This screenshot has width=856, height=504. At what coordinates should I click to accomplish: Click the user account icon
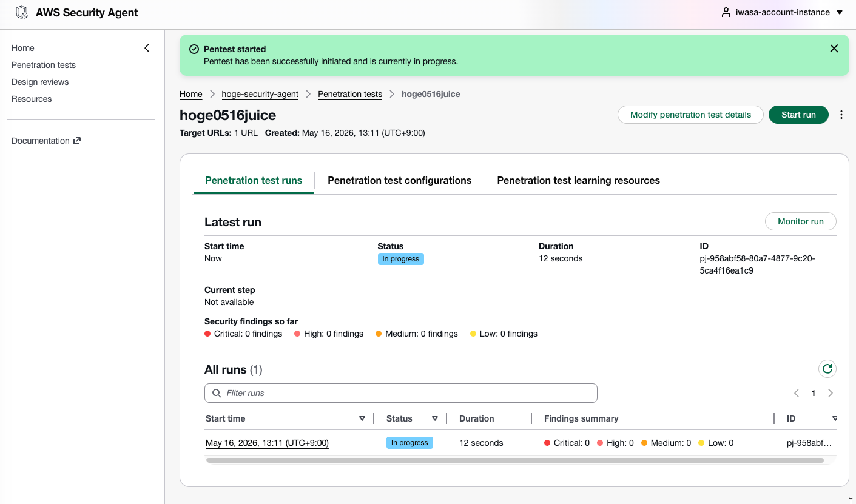(x=726, y=12)
